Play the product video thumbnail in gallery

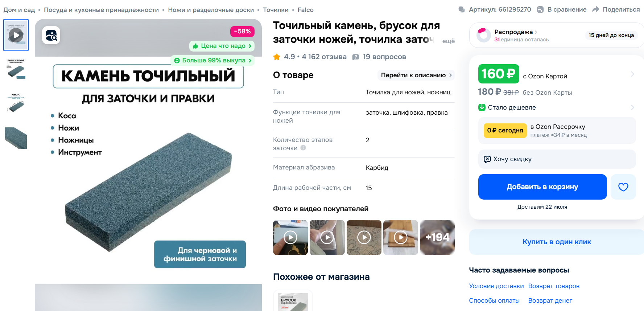(x=16, y=35)
